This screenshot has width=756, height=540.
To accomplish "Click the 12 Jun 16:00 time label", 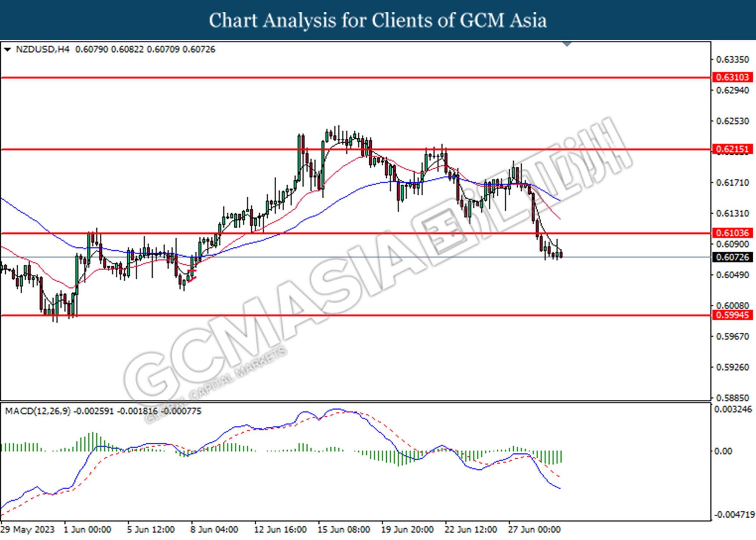I will tap(280, 529).
